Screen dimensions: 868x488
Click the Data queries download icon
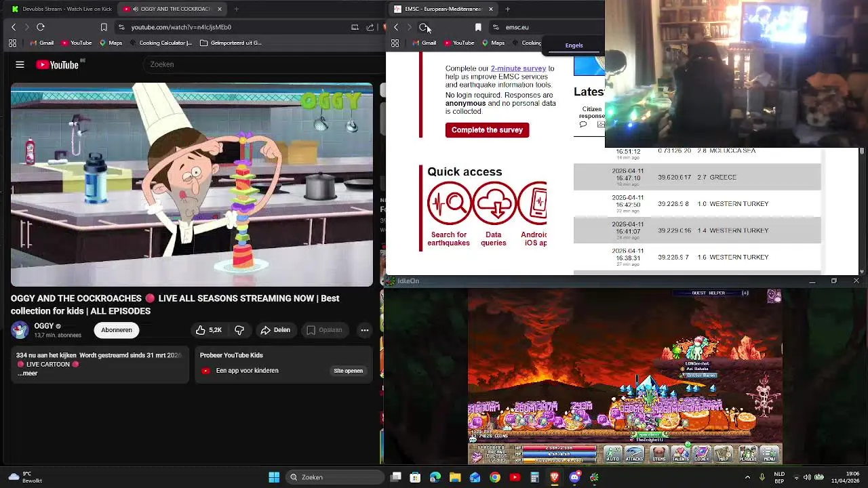click(494, 203)
